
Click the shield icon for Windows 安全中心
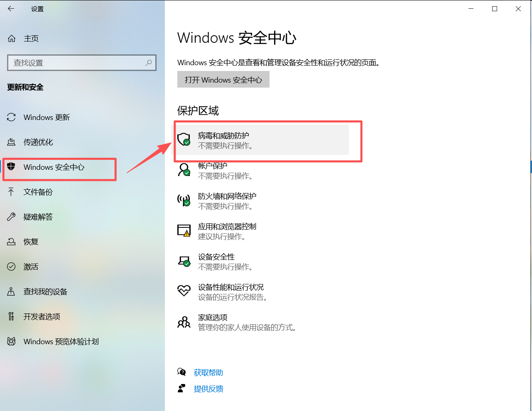coord(11,167)
